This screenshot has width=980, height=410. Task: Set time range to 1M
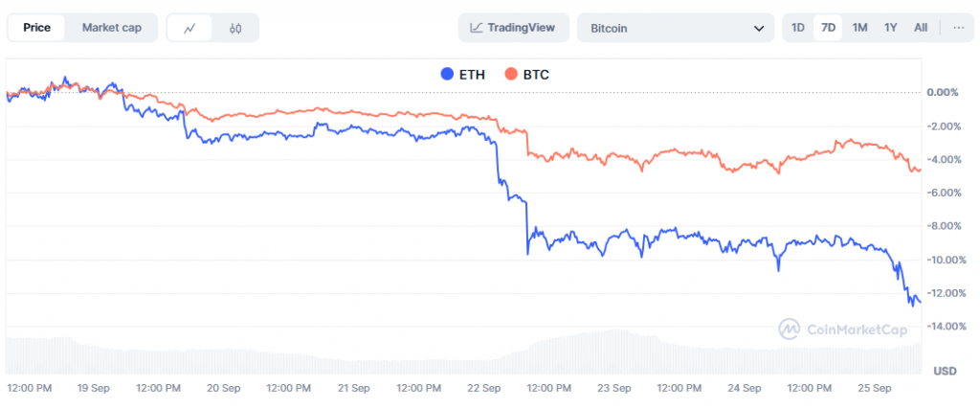click(x=859, y=28)
